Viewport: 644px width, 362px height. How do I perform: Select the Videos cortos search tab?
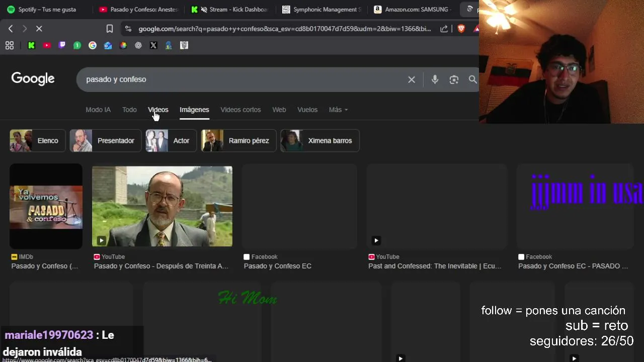point(240,110)
